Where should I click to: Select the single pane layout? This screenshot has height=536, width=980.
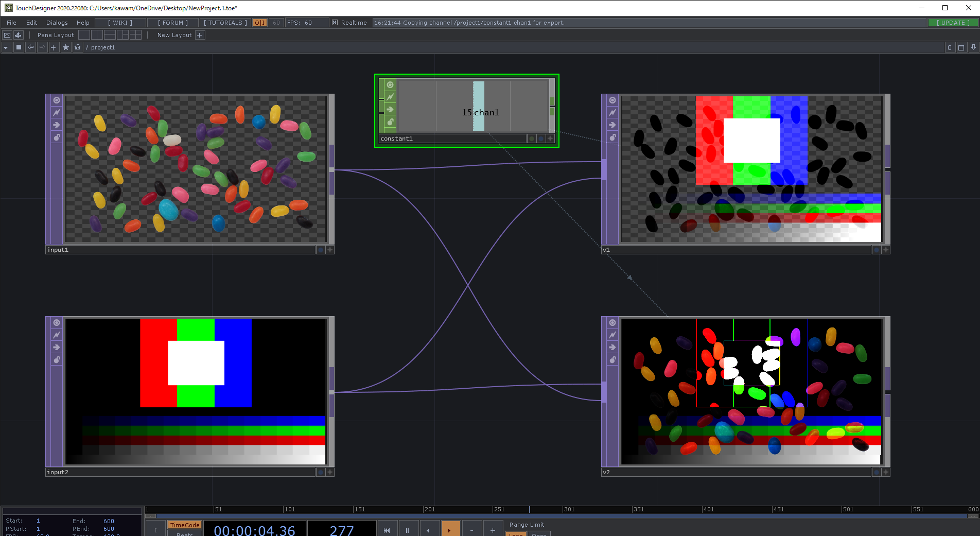(x=84, y=35)
